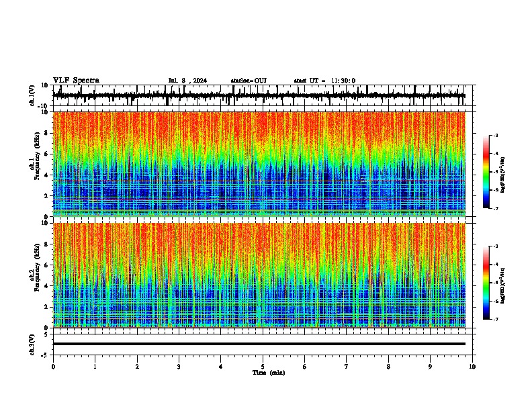Click the "ch.3(V)" axis label
532x411 pixels.
point(32,345)
